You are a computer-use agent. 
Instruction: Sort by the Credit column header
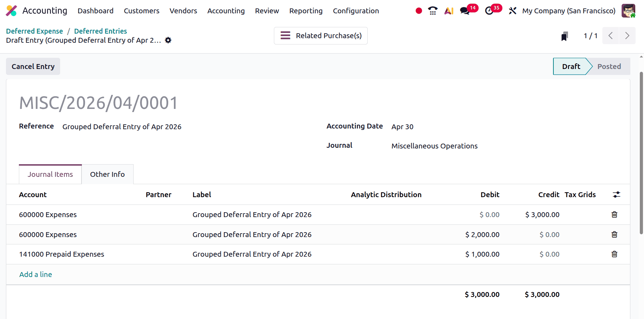click(549, 195)
